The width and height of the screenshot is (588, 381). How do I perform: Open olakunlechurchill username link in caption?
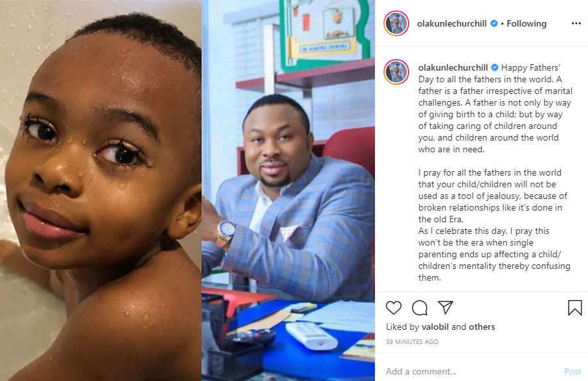click(x=453, y=67)
